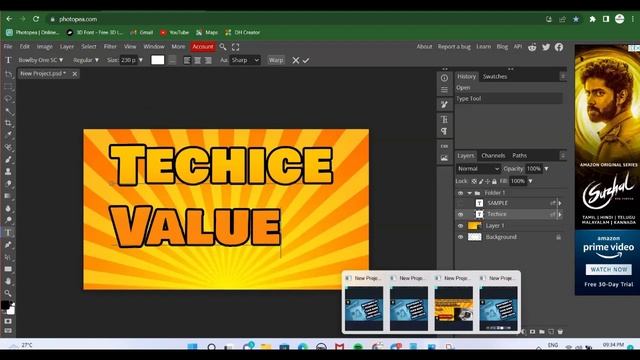Select the Zoom tool in the toolbar
This screenshot has height=360, width=640.
point(8,293)
